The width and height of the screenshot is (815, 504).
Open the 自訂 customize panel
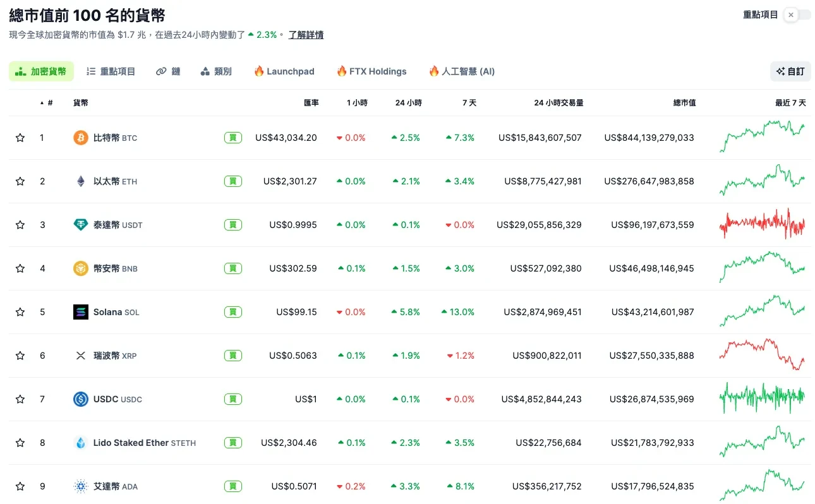click(790, 71)
